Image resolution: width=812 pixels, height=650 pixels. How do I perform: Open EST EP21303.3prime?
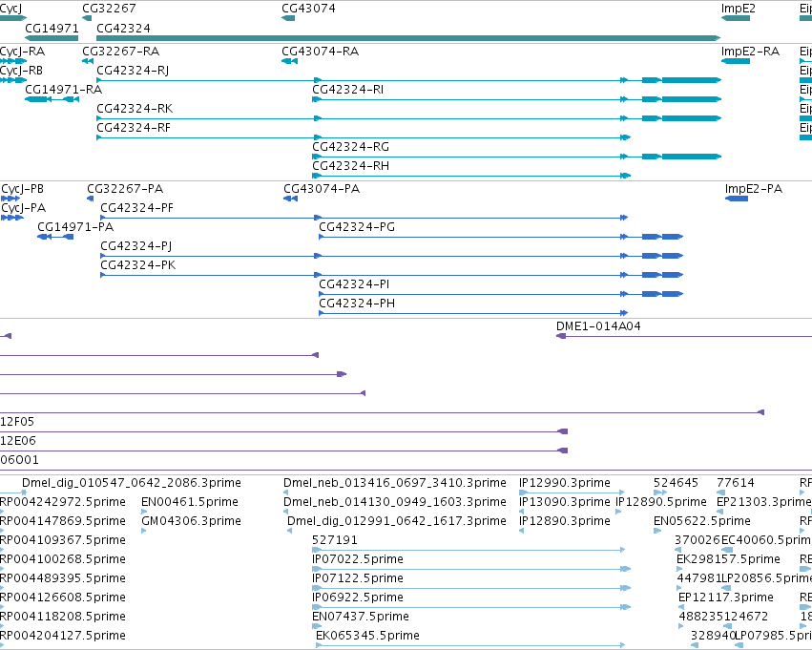click(x=764, y=502)
